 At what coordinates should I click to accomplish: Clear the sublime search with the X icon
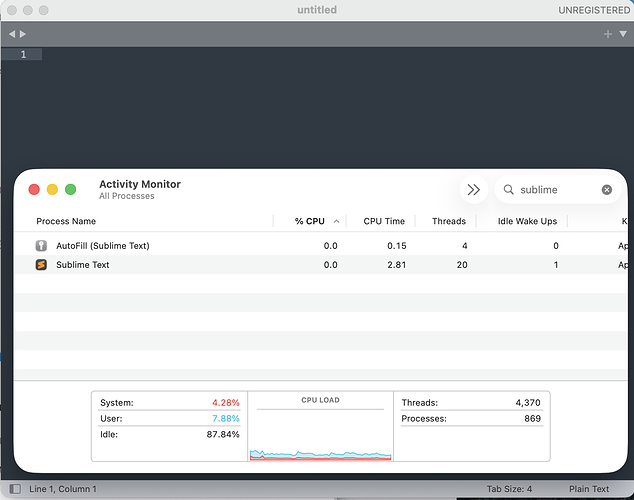point(607,190)
